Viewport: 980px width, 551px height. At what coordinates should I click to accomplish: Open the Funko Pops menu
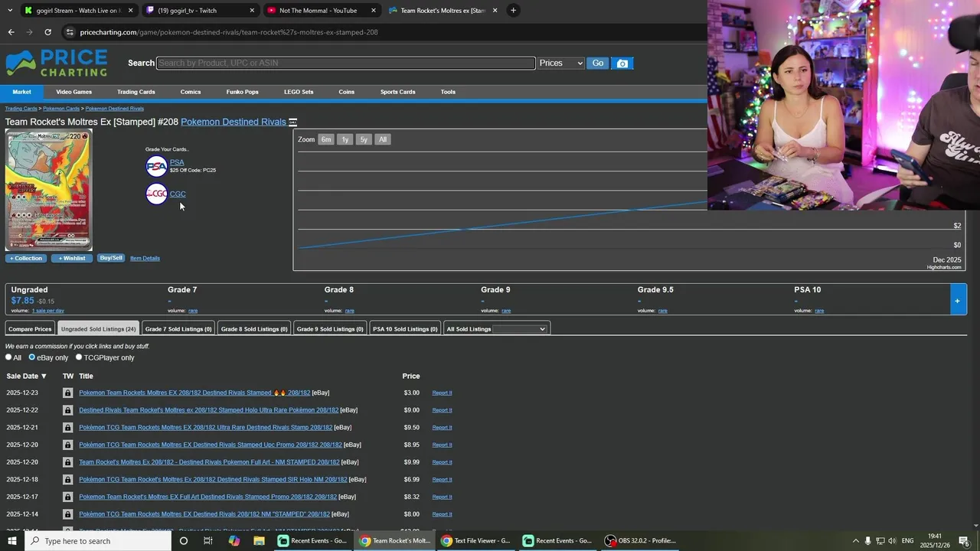[x=242, y=92]
